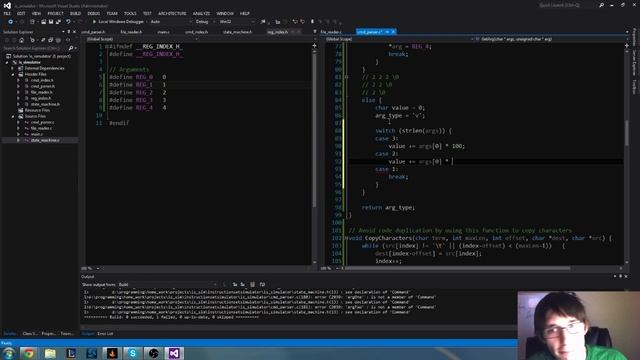Open OBS from the taskbar

[153, 353]
